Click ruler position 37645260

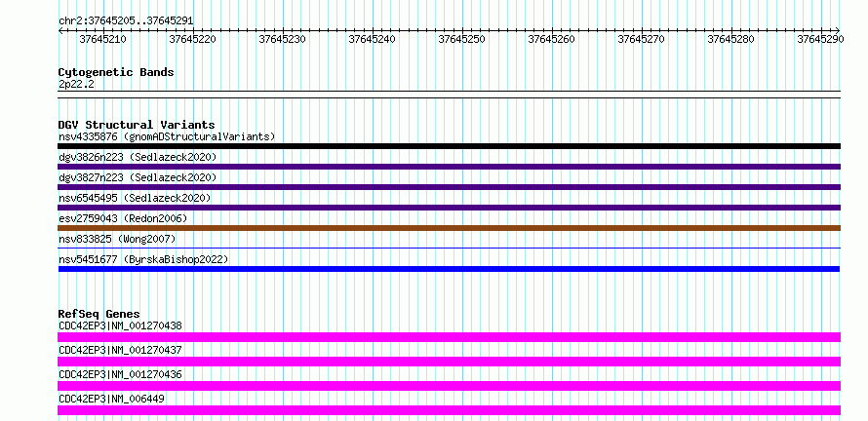click(551, 39)
